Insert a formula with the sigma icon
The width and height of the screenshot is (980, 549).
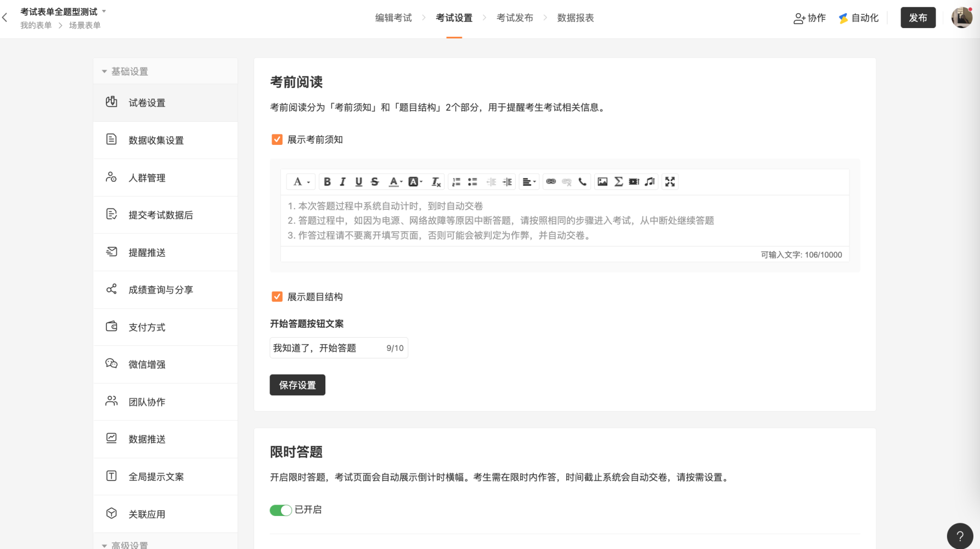618,182
